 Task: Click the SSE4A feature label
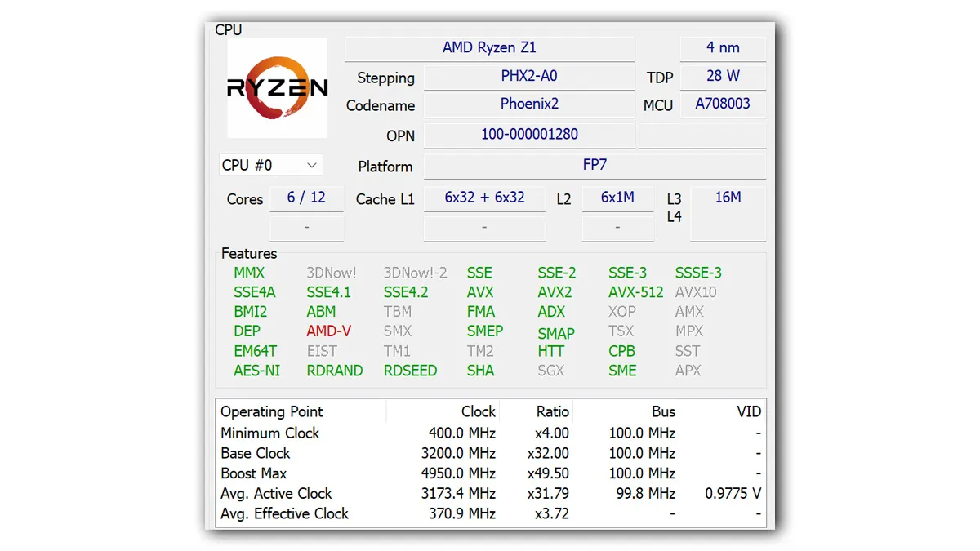(255, 292)
